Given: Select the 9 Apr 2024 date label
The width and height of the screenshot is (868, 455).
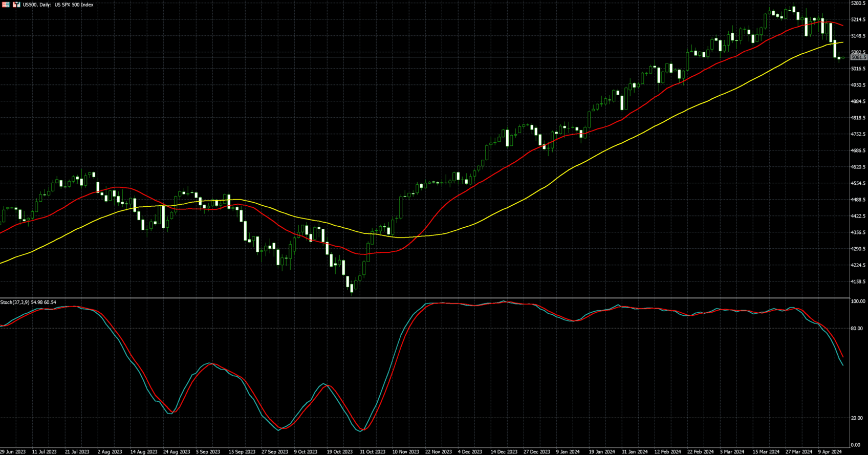Looking at the screenshot, I should click(x=830, y=451).
